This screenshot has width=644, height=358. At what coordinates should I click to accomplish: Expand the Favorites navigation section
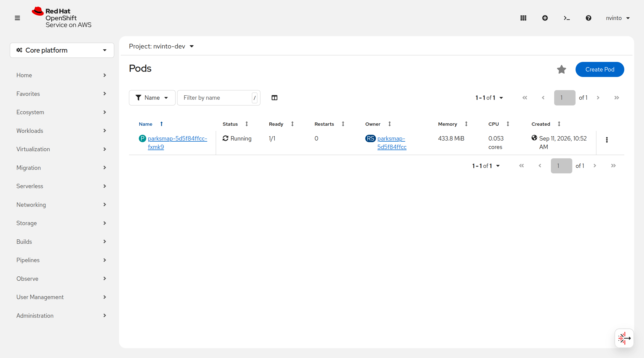click(61, 94)
